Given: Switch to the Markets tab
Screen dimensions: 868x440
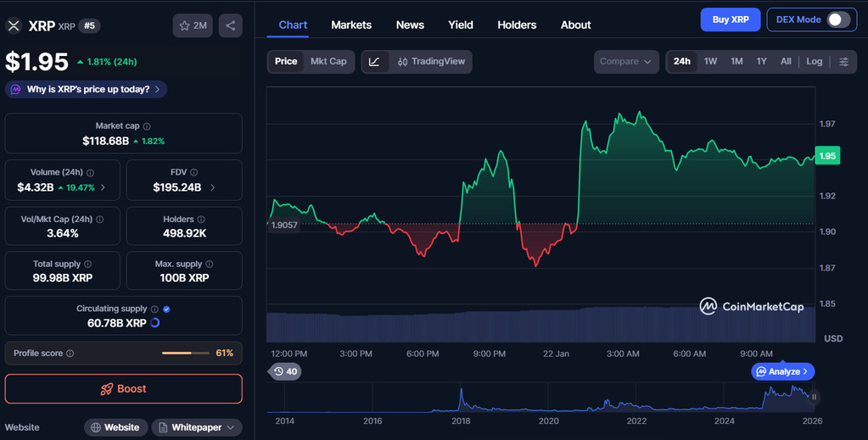Looking at the screenshot, I should click(x=351, y=25).
